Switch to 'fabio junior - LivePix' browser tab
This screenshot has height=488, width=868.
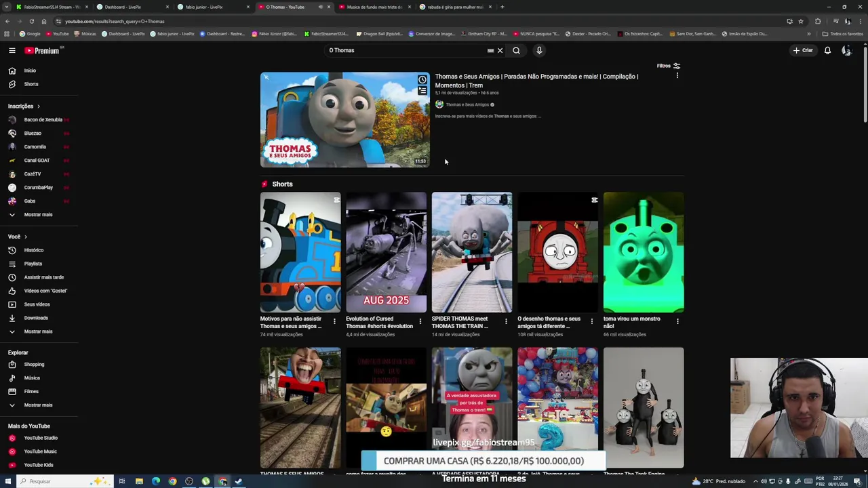[x=213, y=7]
